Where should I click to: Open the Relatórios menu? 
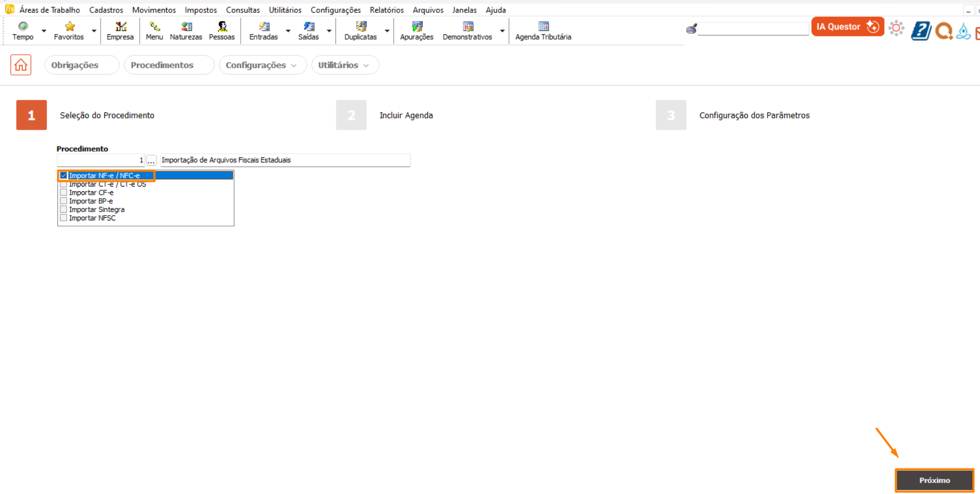387,10
